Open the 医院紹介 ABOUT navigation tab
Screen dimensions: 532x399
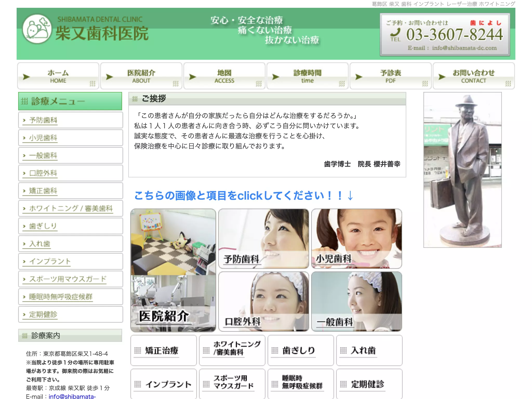coord(141,76)
